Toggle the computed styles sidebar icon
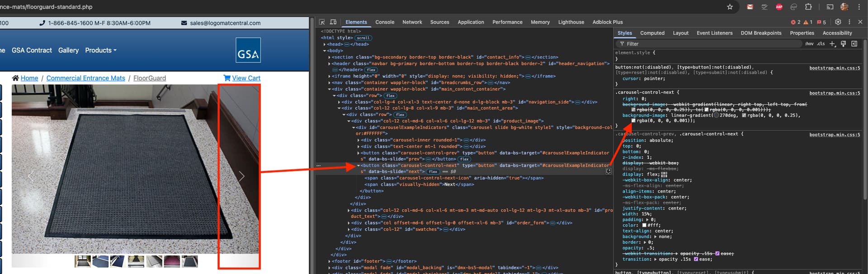 click(x=854, y=44)
